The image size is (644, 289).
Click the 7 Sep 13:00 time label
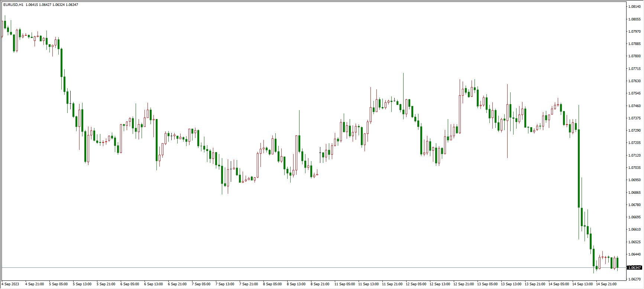coord(225,284)
